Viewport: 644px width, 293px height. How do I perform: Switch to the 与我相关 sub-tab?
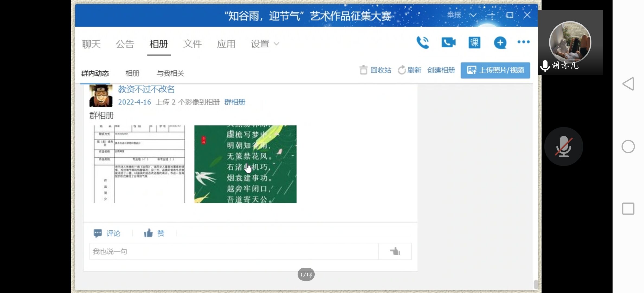[x=170, y=73]
